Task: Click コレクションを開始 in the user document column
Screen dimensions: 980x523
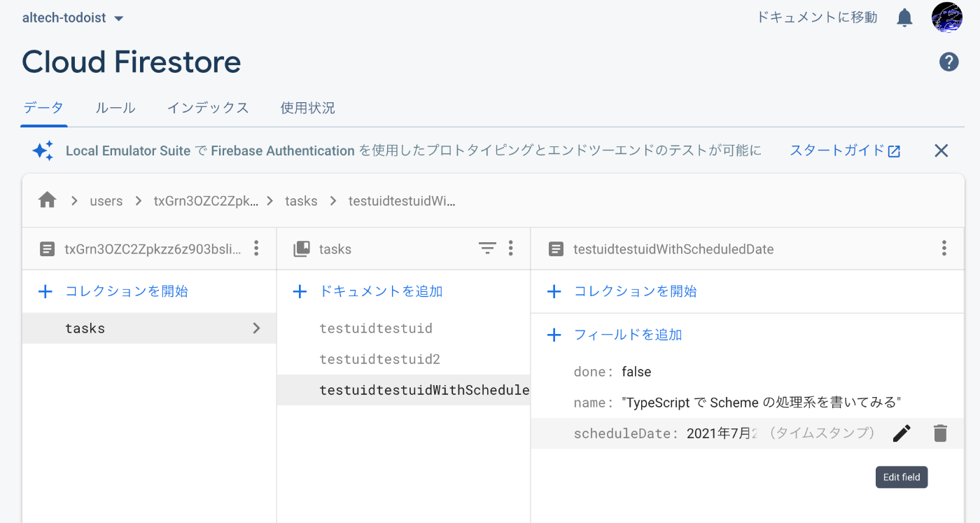Action: point(113,291)
